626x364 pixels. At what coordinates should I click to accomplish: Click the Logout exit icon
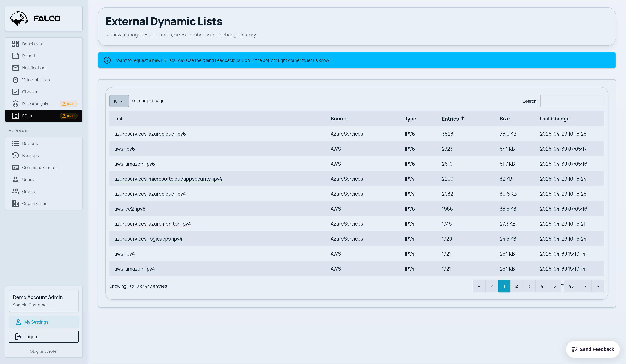pyautogui.click(x=18, y=336)
